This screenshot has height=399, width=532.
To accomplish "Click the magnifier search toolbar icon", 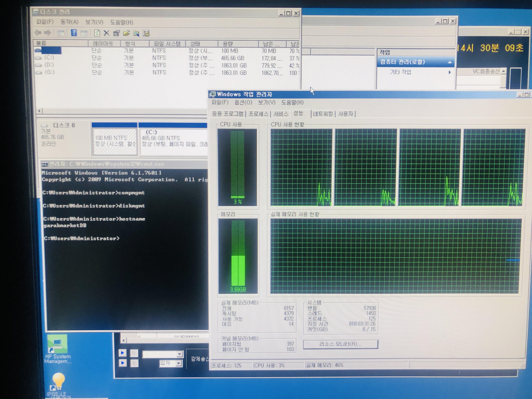I will (x=136, y=33).
